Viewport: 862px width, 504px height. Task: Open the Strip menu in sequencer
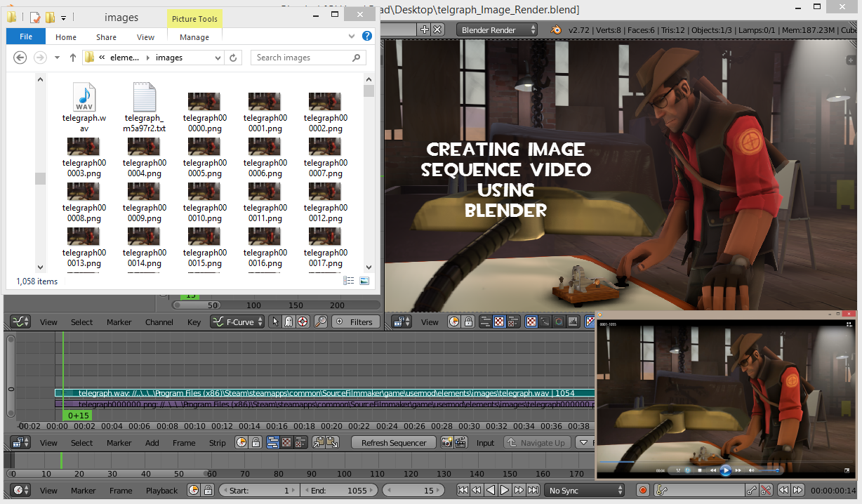point(217,443)
